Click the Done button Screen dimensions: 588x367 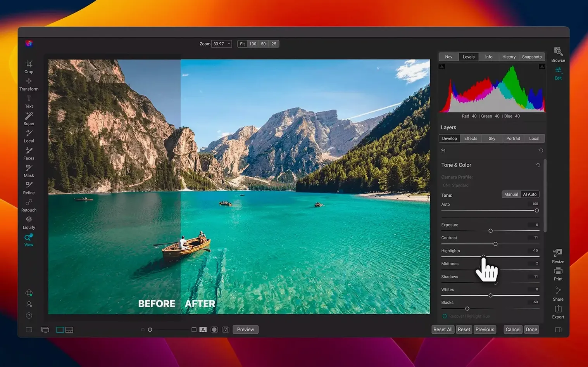tap(531, 330)
